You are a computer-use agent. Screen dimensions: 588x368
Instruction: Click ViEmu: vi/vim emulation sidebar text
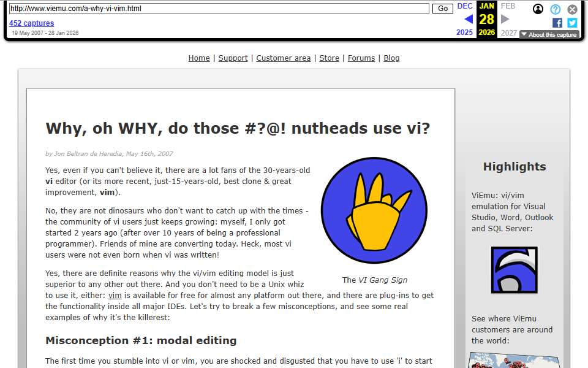point(512,212)
